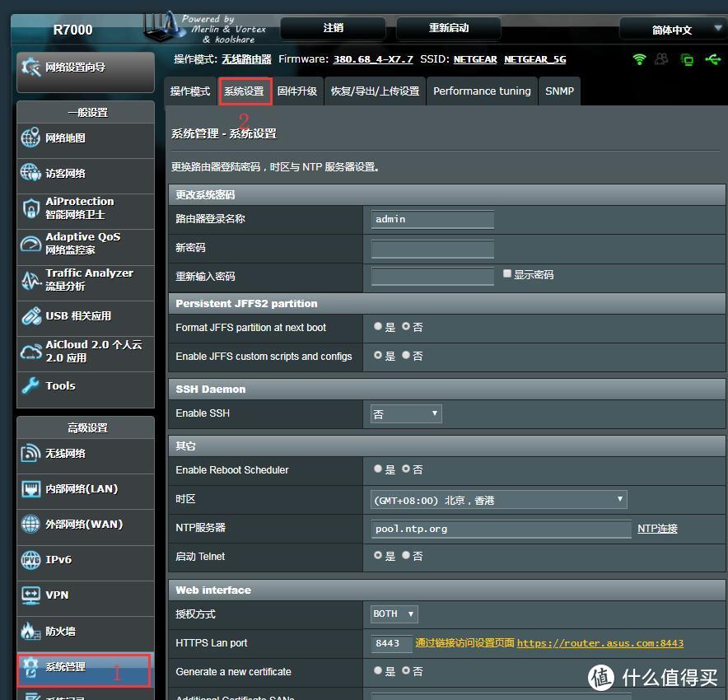This screenshot has width=728, height=700.
Task: Select Yes (是) for Generate a new certificate
Action: tap(377, 670)
